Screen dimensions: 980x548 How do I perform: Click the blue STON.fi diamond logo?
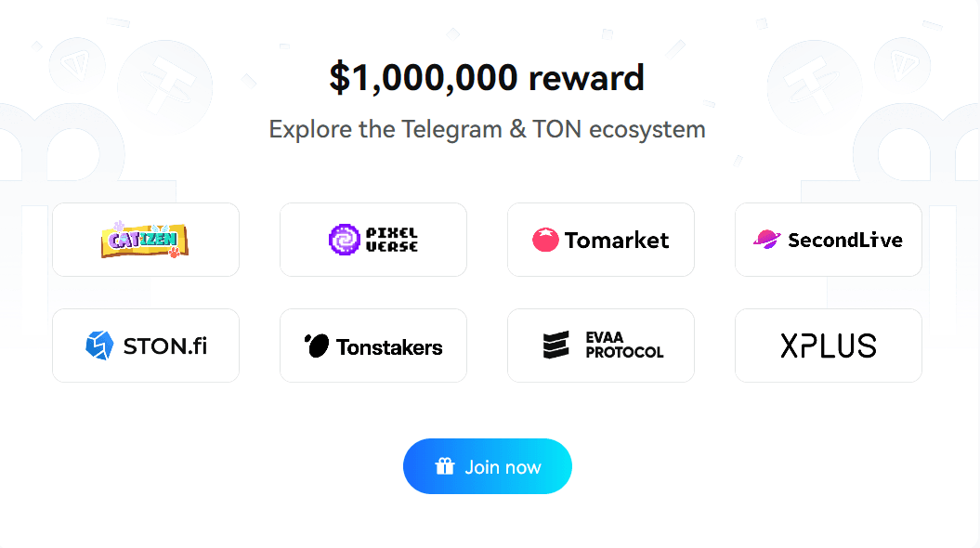click(x=100, y=346)
